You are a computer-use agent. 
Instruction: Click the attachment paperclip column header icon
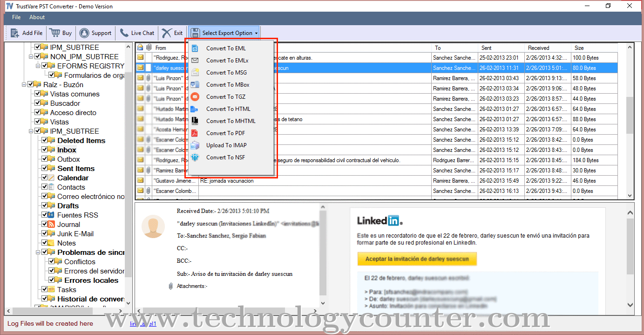tap(149, 48)
